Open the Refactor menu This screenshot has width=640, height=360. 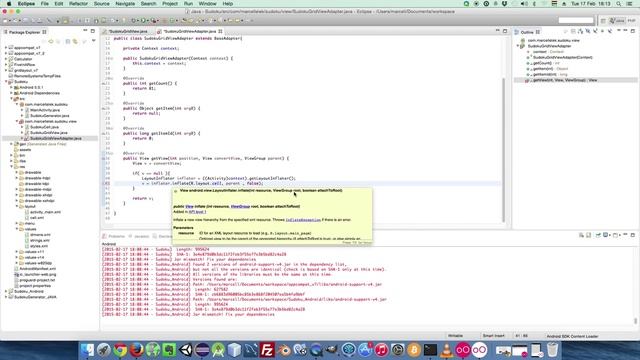[x=78, y=4]
